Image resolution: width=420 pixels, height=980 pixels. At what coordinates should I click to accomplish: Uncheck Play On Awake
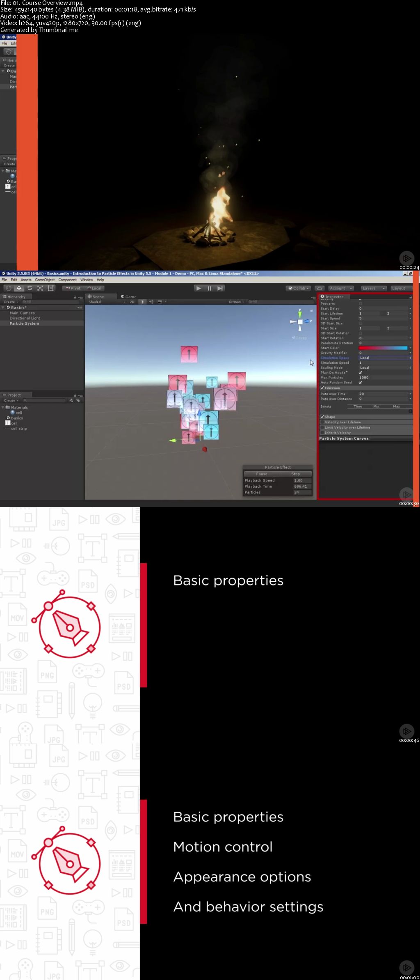[361, 373]
